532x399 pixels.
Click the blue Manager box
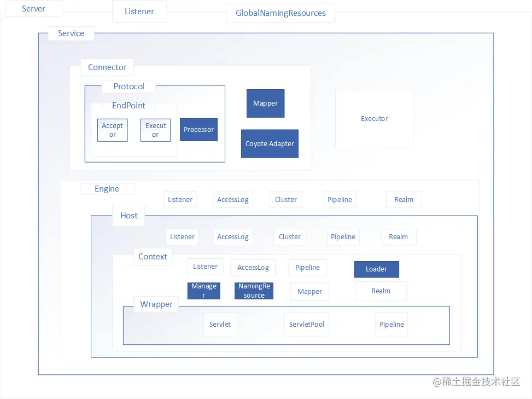203,291
